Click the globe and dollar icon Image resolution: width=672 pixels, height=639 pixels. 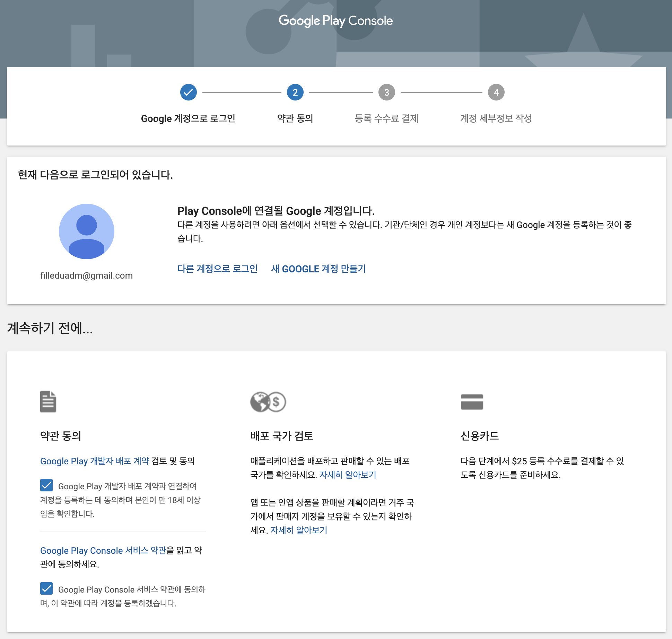[268, 402]
